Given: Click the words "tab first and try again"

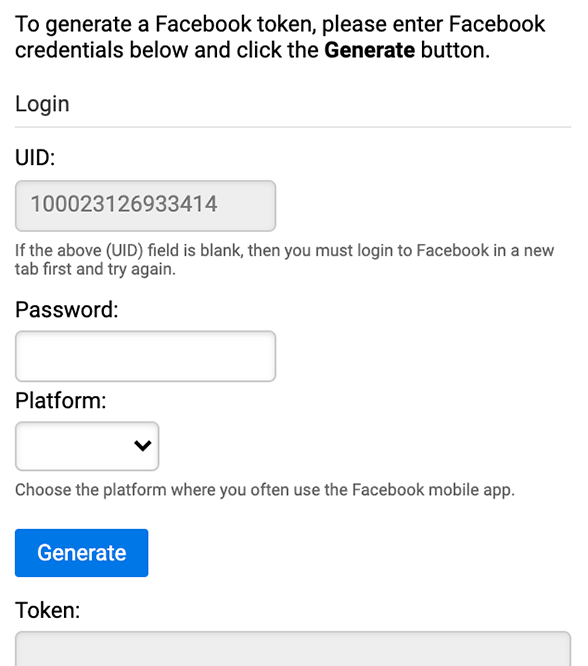Looking at the screenshot, I should pyautogui.click(x=93, y=269).
